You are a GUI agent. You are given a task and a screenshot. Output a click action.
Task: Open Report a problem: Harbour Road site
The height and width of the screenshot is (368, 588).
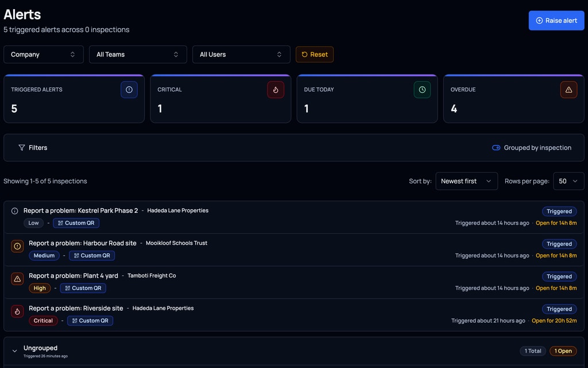[83, 243]
